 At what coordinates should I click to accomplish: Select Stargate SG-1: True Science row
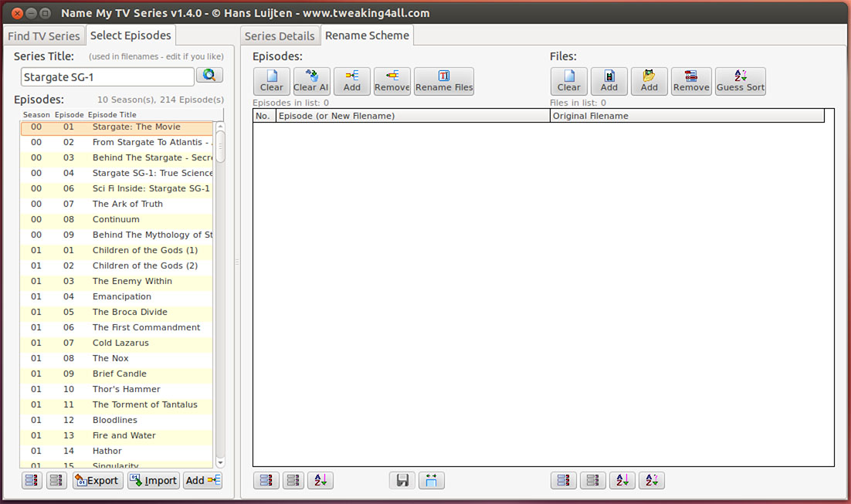click(x=117, y=173)
